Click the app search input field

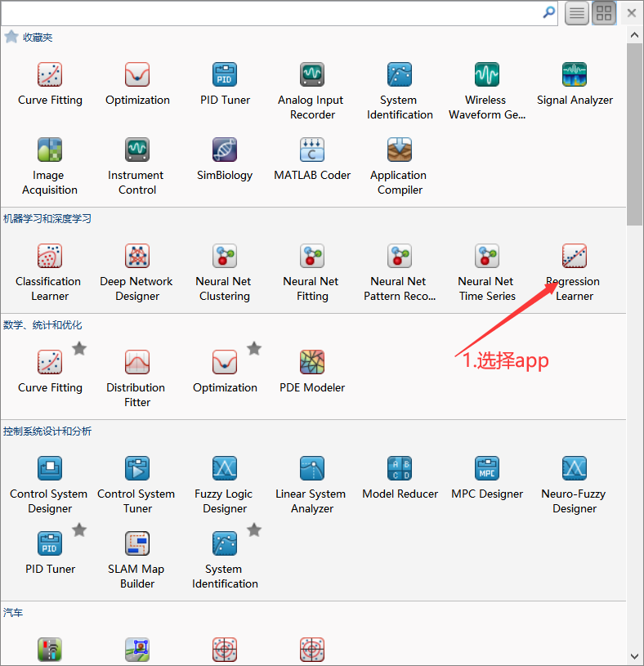[272, 13]
